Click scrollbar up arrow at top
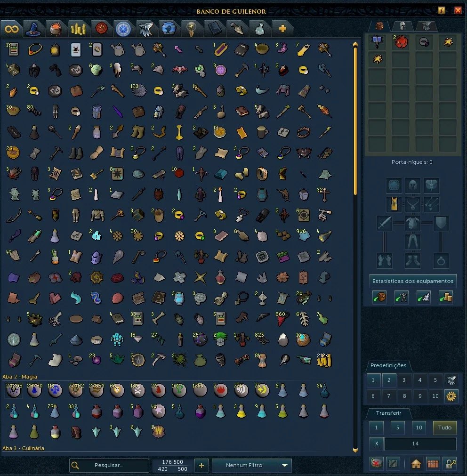Screen dimensions: 467x476 [x=355, y=44]
